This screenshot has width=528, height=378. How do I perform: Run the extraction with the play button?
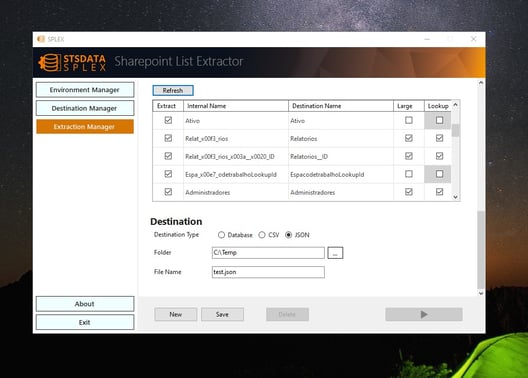click(x=424, y=314)
